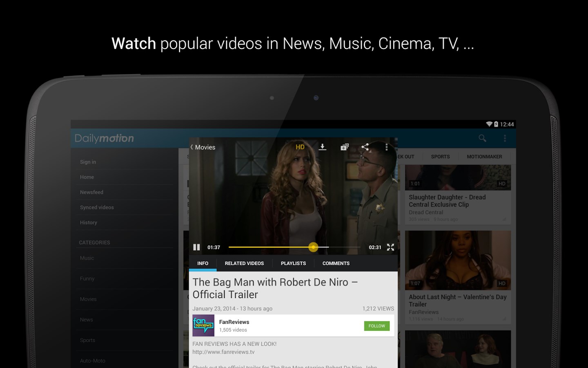Open the SPORTS category tab
This screenshot has width=588, height=368.
pos(440,157)
